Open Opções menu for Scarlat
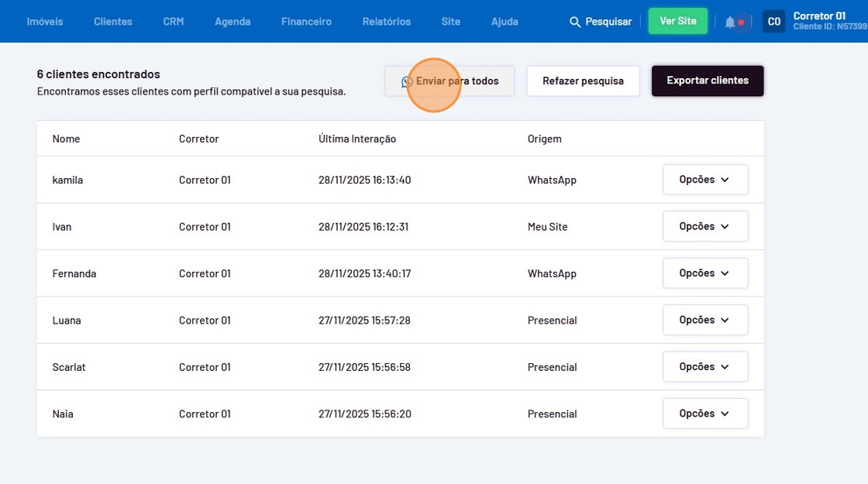Viewport: 868px width, 484px height. [x=704, y=367]
